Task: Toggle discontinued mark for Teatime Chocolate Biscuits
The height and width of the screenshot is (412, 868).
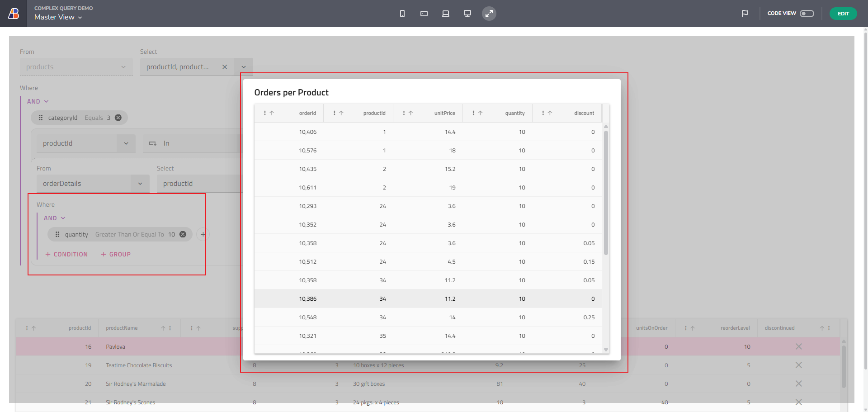Action: pyautogui.click(x=798, y=365)
